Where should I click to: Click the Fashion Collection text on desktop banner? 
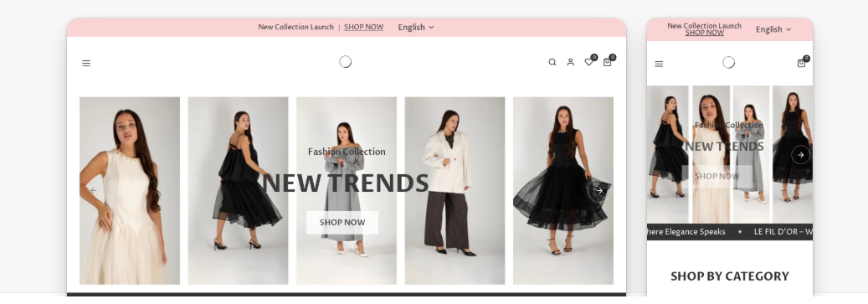(x=347, y=152)
